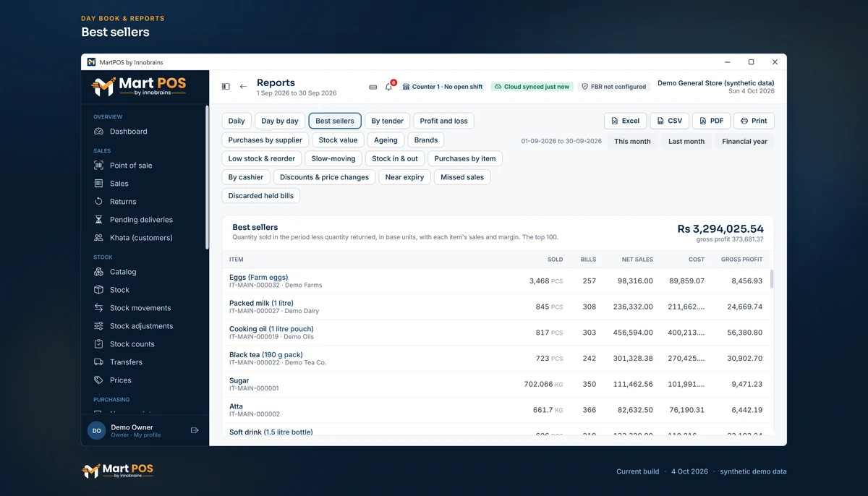Click the Counter 1 · No open shift chip
This screenshot has height=496, width=868.
tap(443, 87)
